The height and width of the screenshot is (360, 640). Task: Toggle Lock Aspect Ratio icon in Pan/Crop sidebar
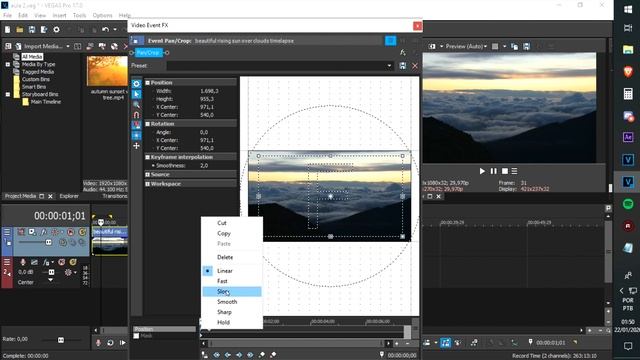pyautogui.click(x=136, y=125)
